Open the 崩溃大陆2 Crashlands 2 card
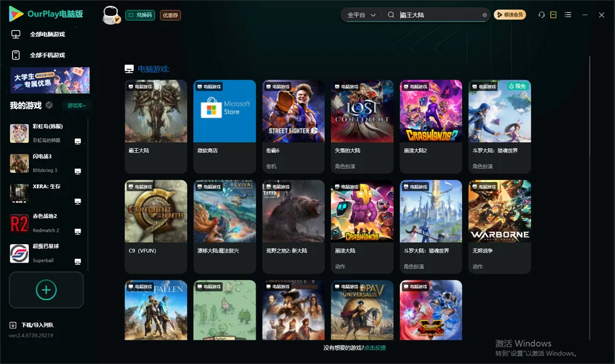Viewport: 615px width, 364px height. coord(431,126)
